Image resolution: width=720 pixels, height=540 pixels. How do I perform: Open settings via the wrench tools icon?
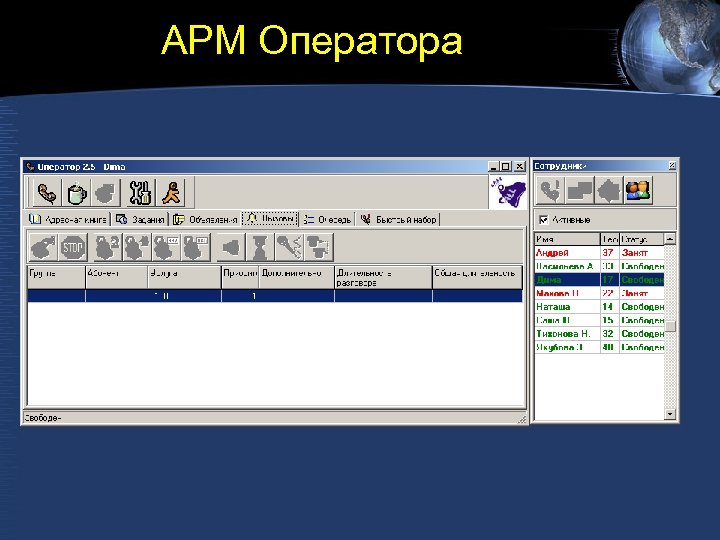coord(141,193)
